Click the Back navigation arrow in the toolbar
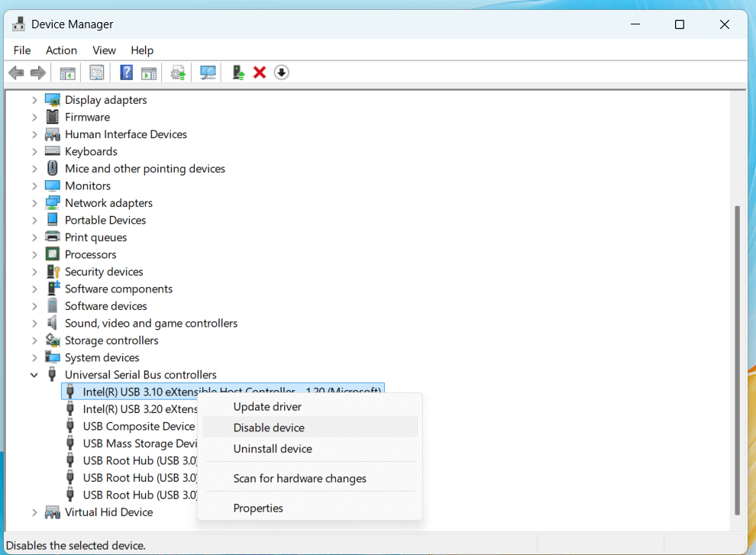The width and height of the screenshot is (756, 555). click(x=16, y=72)
